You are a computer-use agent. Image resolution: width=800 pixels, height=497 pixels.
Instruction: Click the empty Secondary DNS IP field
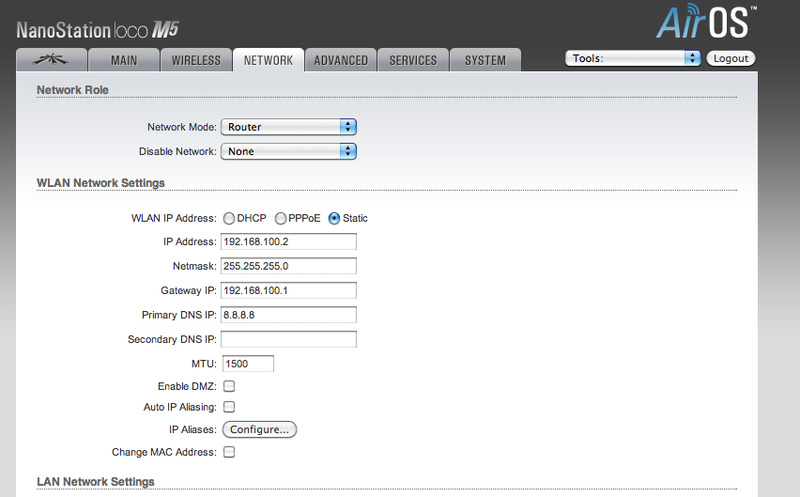pos(289,339)
